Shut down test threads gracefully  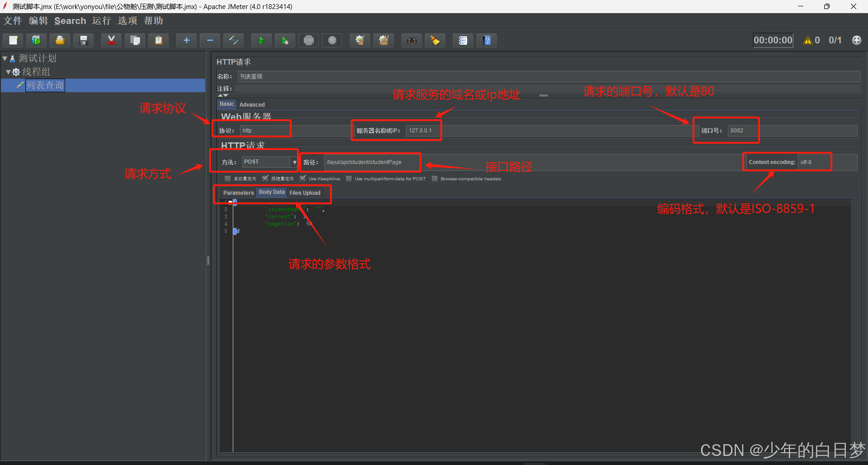tap(332, 40)
